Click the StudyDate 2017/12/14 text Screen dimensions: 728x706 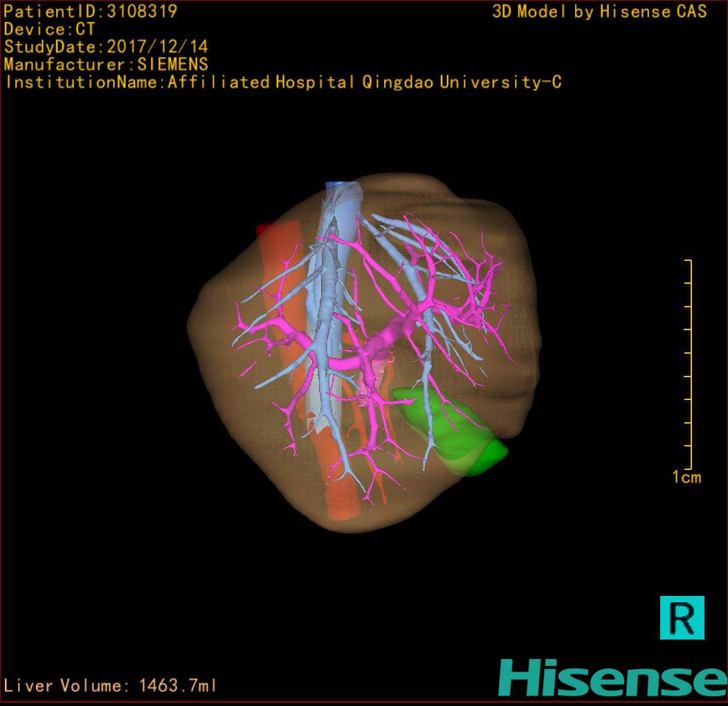tap(106, 47)
